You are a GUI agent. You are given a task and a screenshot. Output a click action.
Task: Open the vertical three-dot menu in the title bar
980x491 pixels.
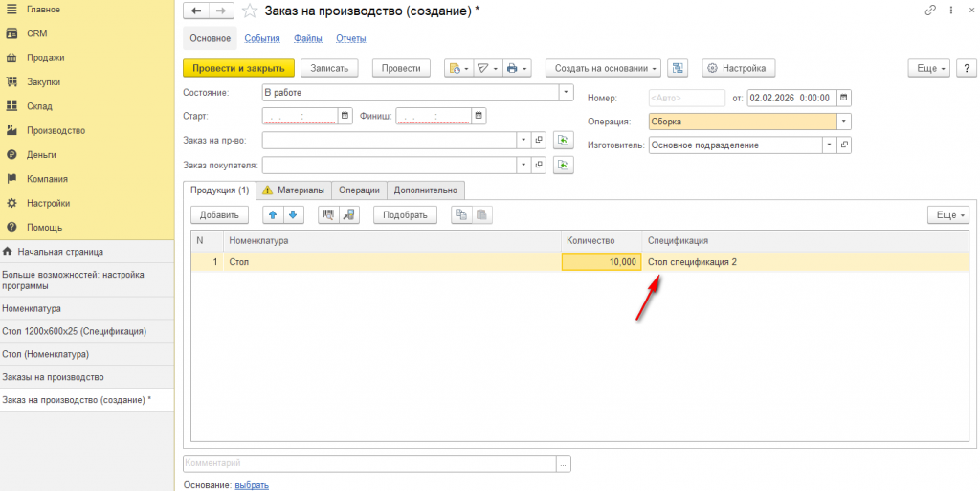point(951,11)
